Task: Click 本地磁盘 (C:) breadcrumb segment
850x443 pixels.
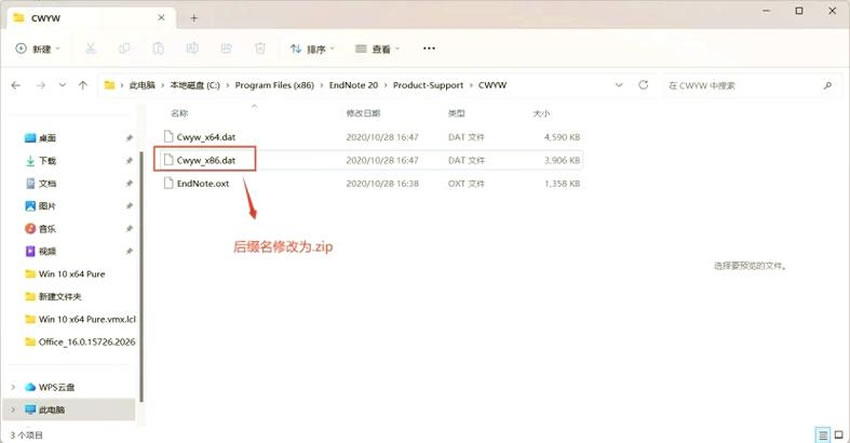Action: point(195,85)
